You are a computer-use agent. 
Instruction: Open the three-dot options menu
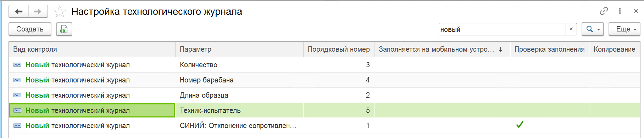click(x=620, y=11)
